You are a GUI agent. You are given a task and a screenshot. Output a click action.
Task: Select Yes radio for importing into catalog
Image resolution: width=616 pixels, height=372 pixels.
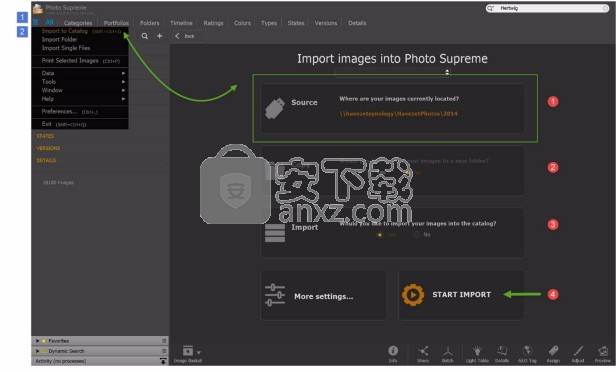(380, 235)
